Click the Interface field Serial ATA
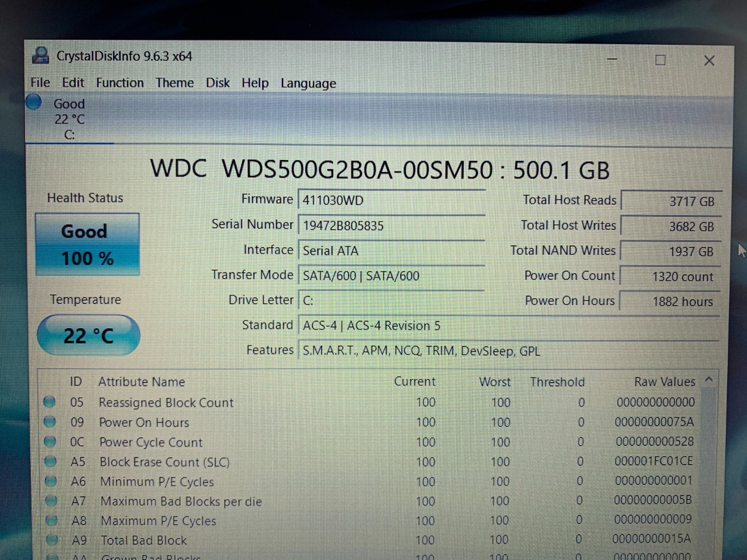Screen dimensions: 747x560 [x=391, y=251]
